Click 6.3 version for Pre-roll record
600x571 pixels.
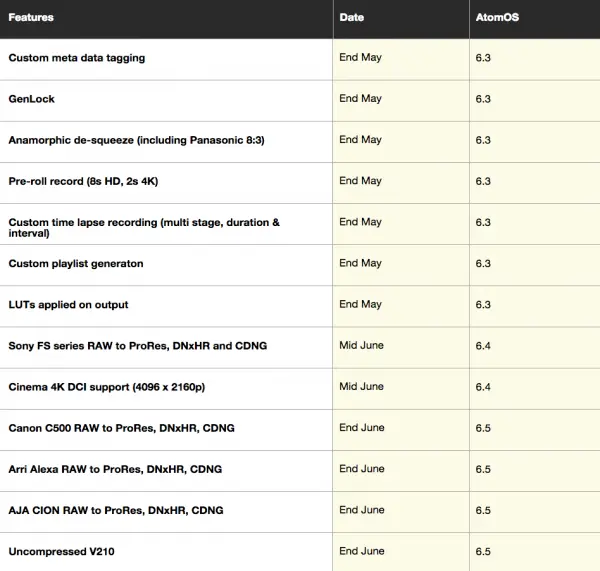[483, 181]
